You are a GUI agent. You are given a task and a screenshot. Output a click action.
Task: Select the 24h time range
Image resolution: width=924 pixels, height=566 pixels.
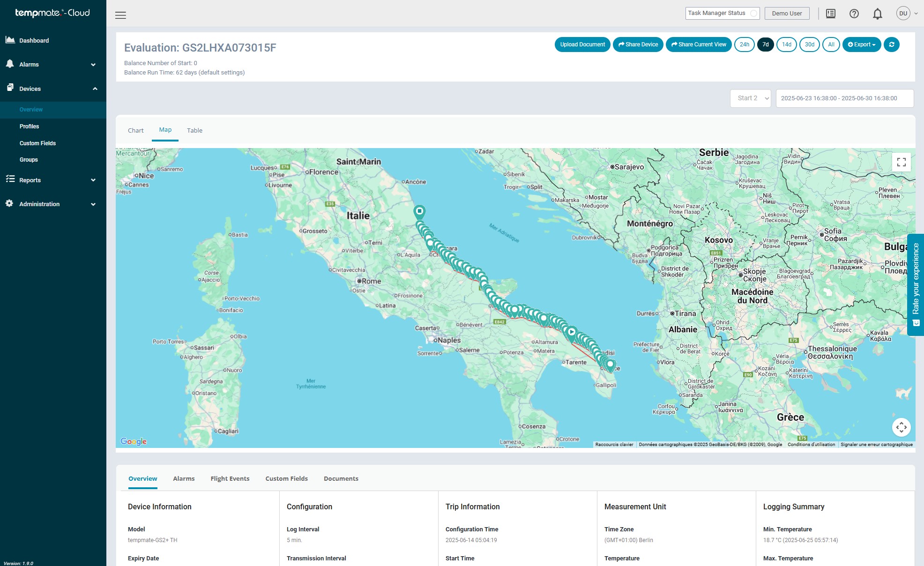[744, 45]
